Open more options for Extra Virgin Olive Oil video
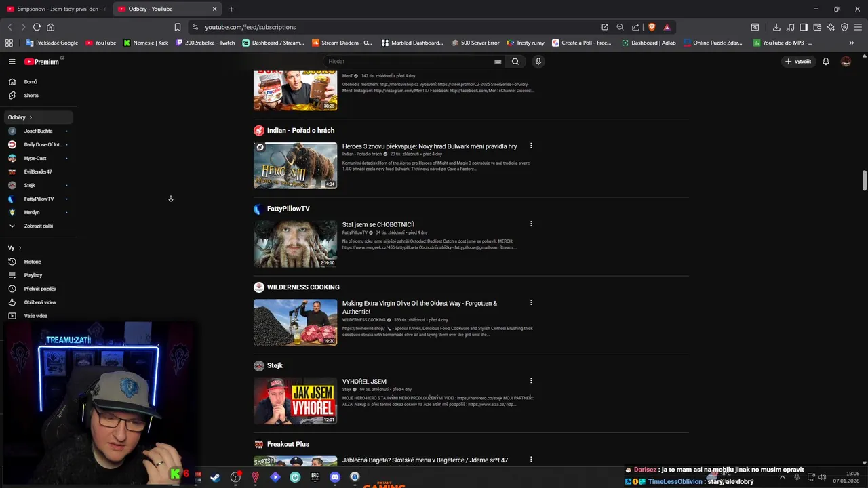The height and width of the screenshot is (488, 868). coord(531,302)
